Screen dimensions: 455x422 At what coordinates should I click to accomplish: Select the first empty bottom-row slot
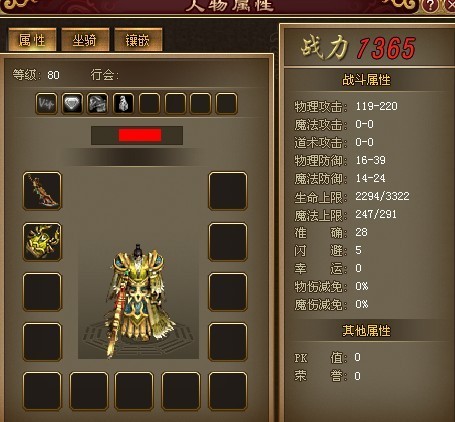pyautogui.click(x=42, y=391)
